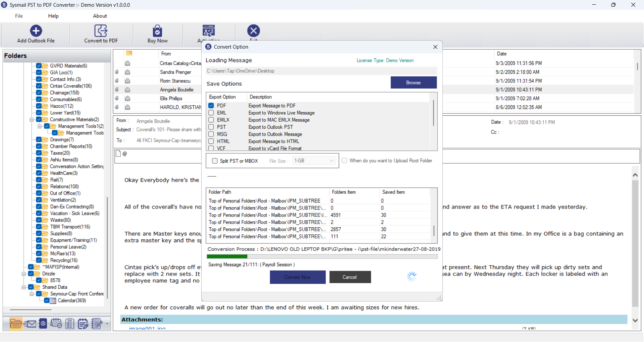Select the message from Anngela Boutelle
Screen dimensions: 644x342
tap(177, 90)
